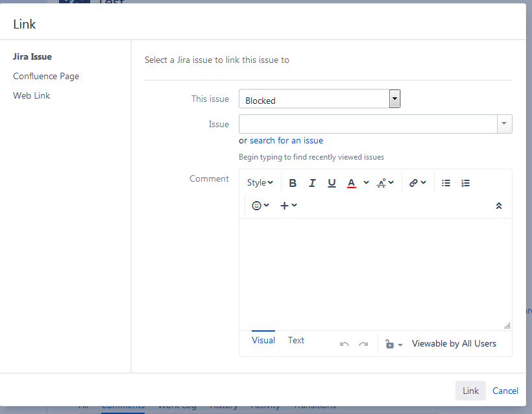Select the Web Link option
The height and width of the screenshot is (414, 532).
32,95
